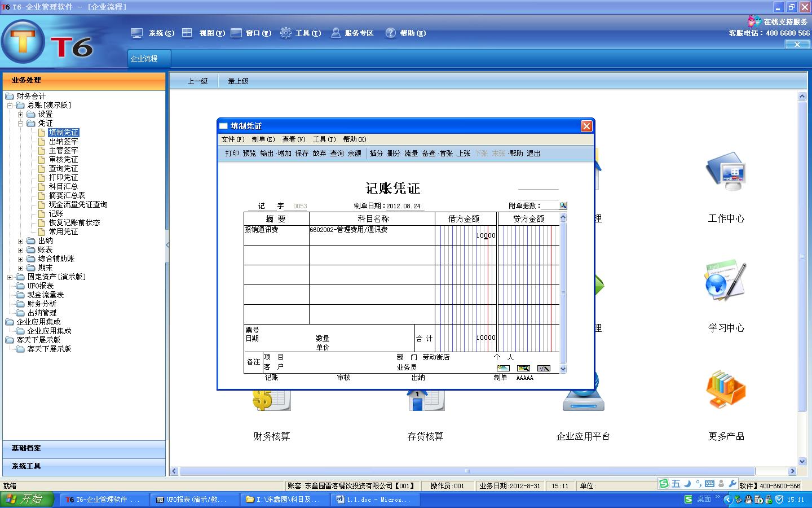Viewport: 812px width, 508px height.
Task: Click 余额 to check account balance
Action: coord(355,153)
